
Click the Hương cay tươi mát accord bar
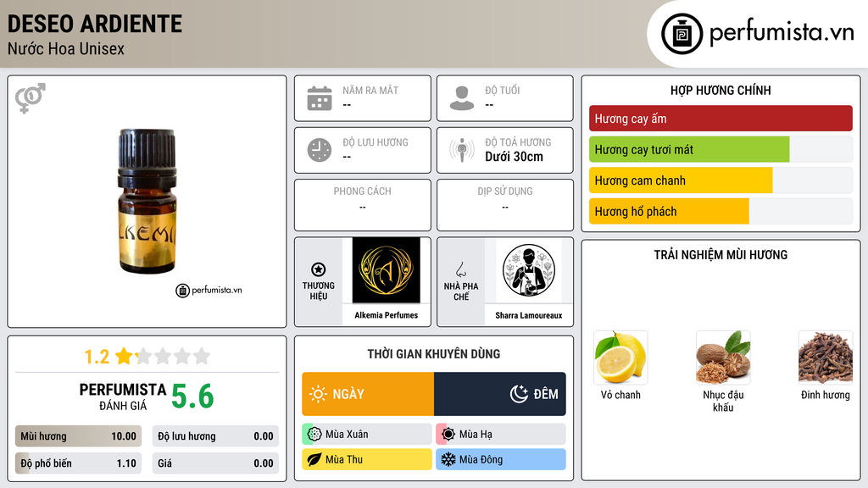[721, 149]
